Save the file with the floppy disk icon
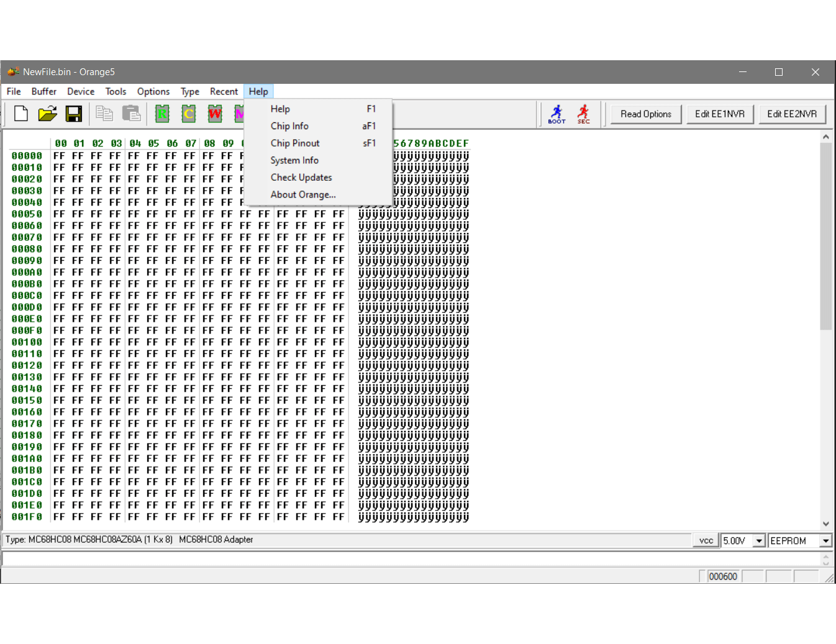 pos(74,114)
